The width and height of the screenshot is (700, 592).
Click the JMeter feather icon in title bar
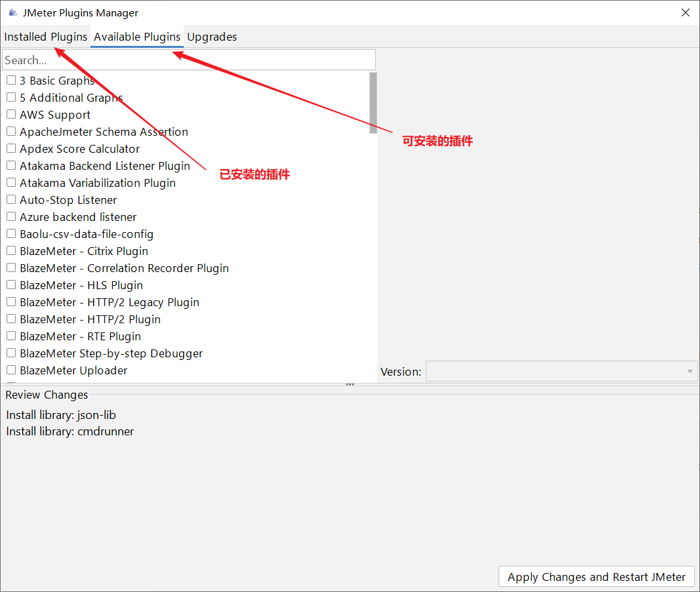coord(13,12)
